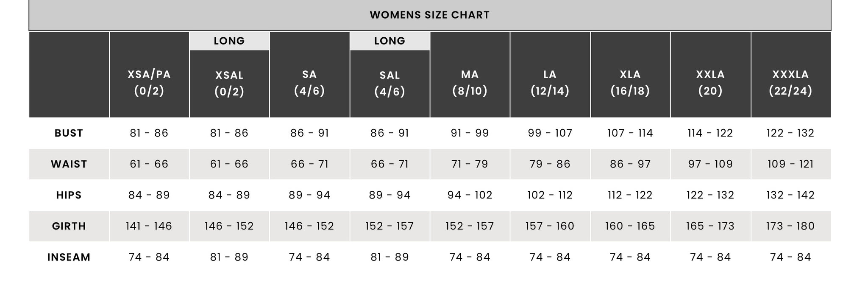The image size is (868, 285).
Task: Select the XSAL (0/2) column header
Action: tap(229, 84)
